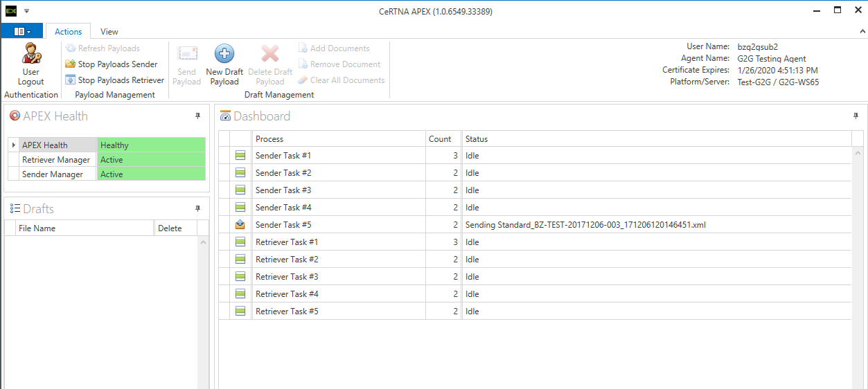Click Stop Payloads Sender button

(x=111, y=64)
